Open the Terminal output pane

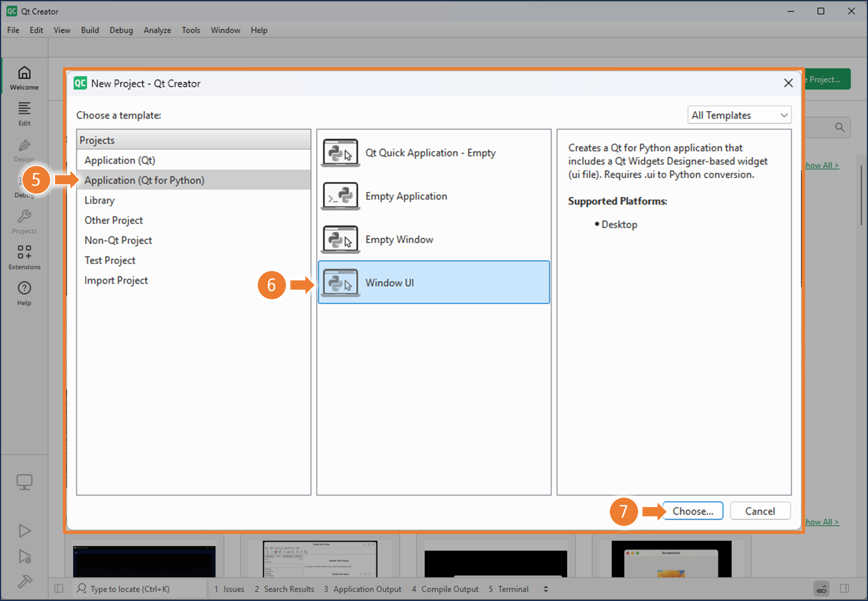pos(508,589)
